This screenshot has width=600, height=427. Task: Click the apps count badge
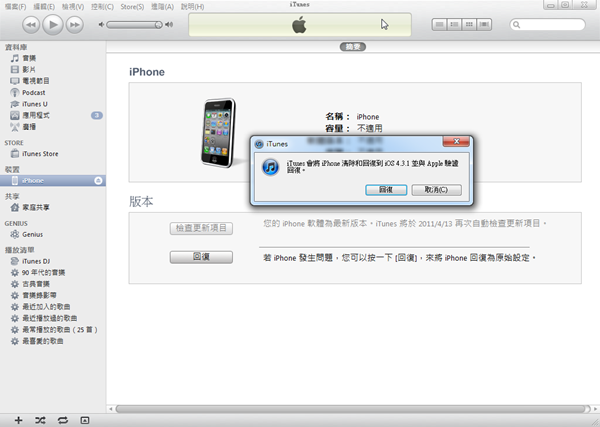[x=97, y=115]
